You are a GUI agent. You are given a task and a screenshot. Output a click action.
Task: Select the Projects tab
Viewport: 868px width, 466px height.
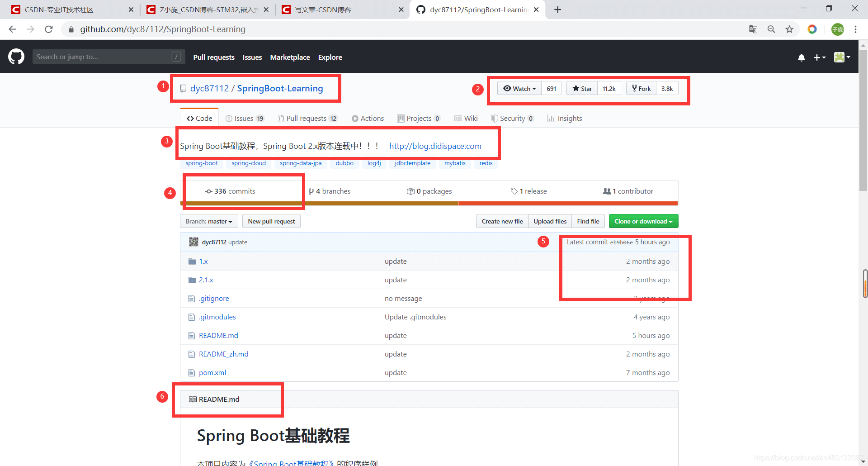point(419,118)
